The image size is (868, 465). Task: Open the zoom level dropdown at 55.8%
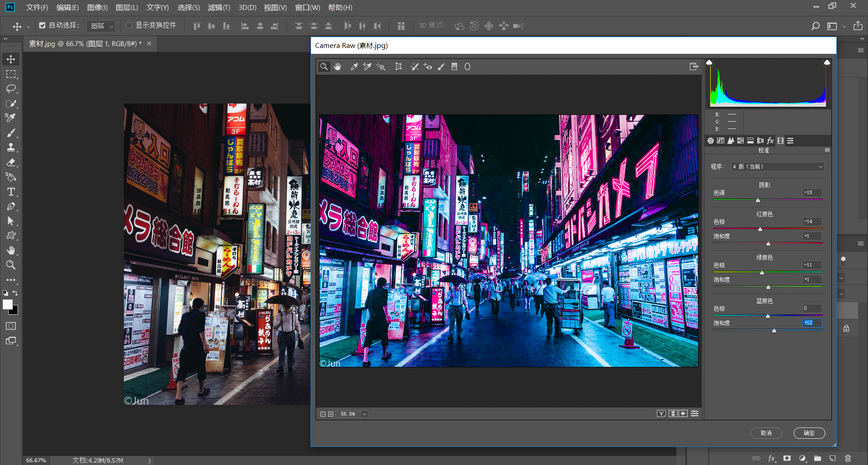[x=364, y=414]
